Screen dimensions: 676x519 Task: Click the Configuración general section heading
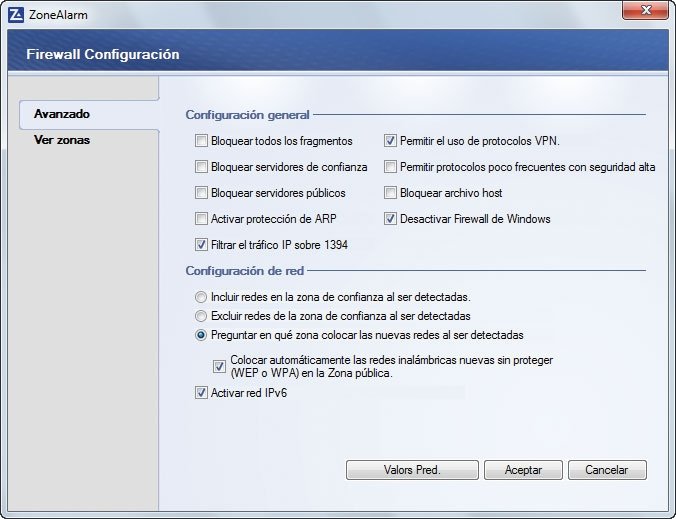[247, 115]
